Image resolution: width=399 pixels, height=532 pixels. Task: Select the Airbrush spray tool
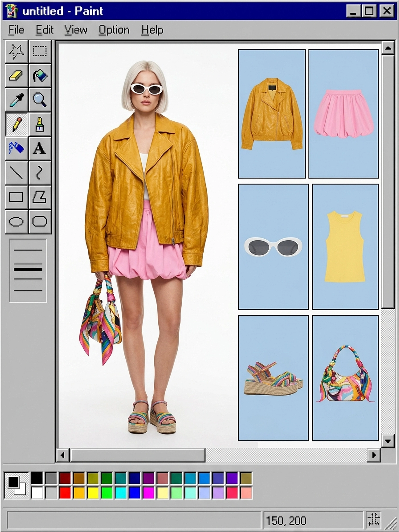(16, 148)
